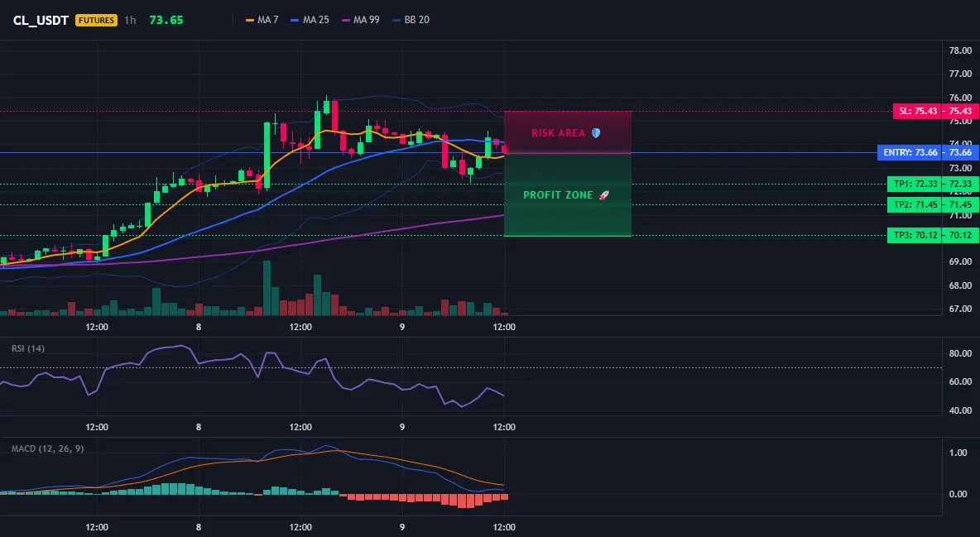This screenshot has width=980, height=537.
Task: Click the 40.00 RSI axis value
Action: (960, 410)
